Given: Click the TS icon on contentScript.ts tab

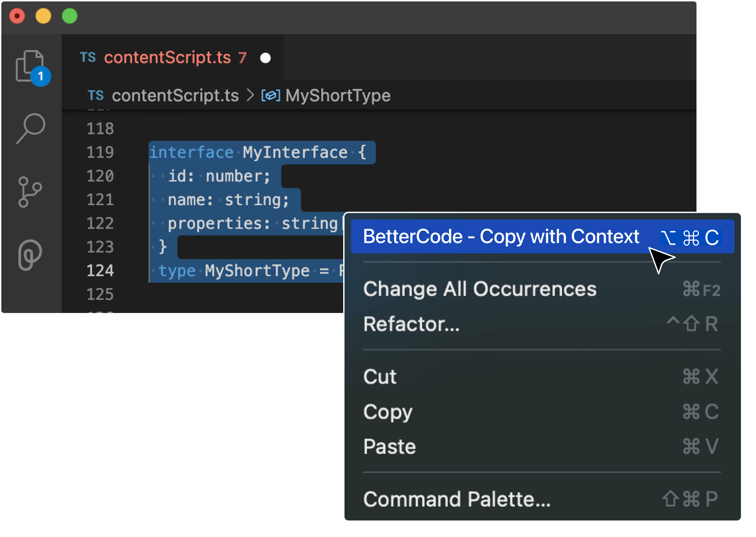Looking at the screenshot, I should coord(88,57).
